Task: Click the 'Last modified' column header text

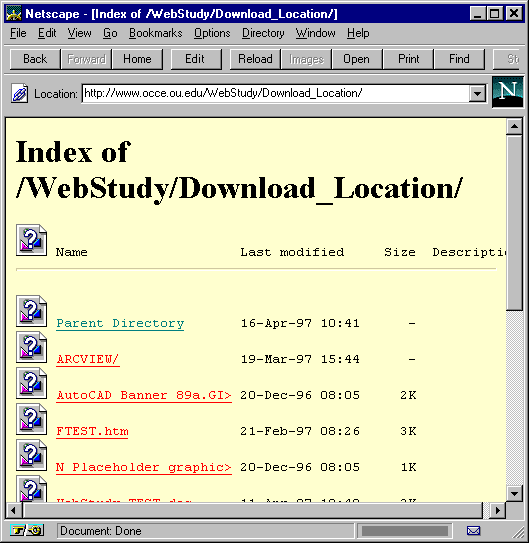Action: point(292,252)
